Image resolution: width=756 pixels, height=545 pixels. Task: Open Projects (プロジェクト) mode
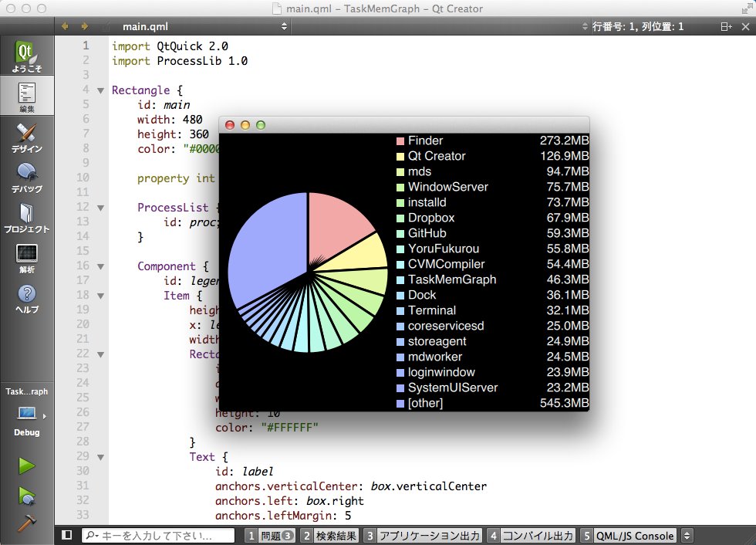[x=27, y=218]
